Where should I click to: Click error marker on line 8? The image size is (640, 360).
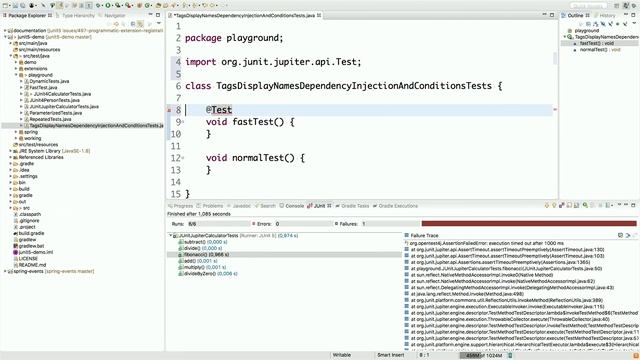pyautogui.click(x=169, y=110)
